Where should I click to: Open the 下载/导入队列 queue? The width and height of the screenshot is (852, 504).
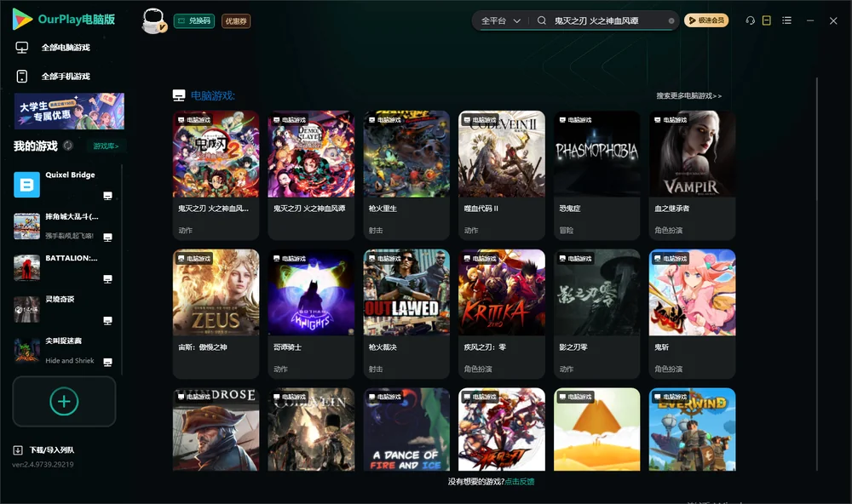[52, 450]
